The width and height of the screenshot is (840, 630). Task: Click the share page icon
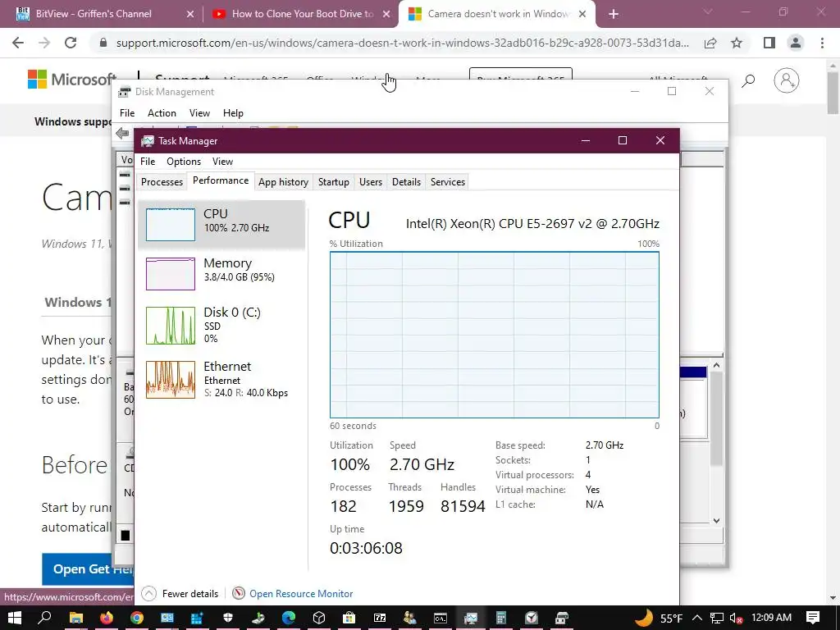coord(711,43)
